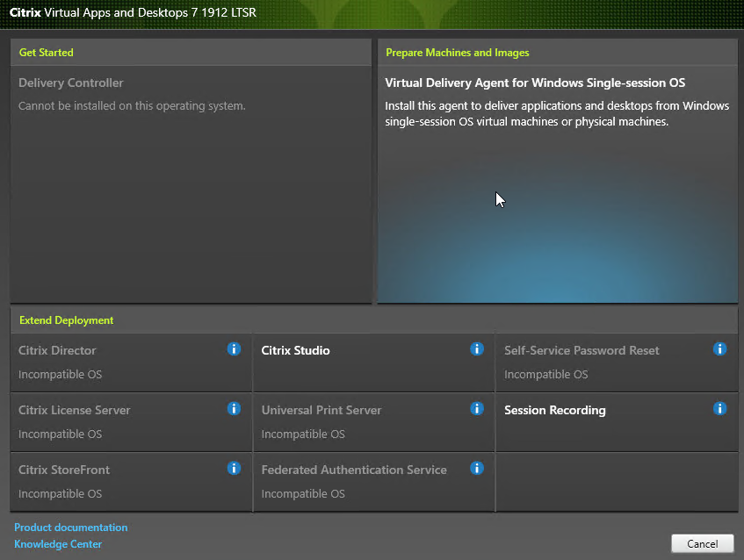Viewport: 744px width, 560px height.
Task: Select Federated Authentication Service tile
Action: point(351,481)
